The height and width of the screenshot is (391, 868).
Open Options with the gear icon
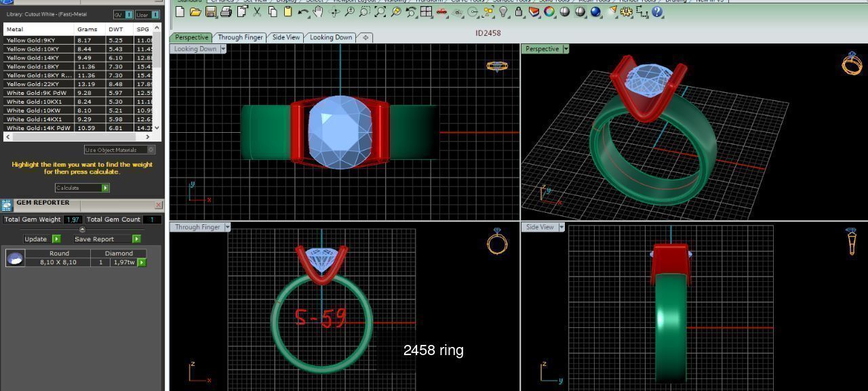point(625,12)
